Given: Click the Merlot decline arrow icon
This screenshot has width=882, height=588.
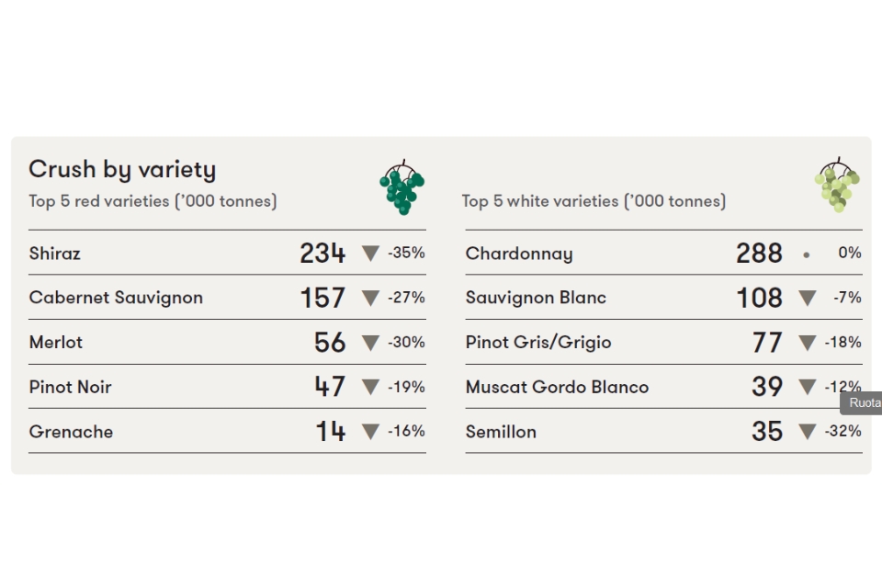Looking at the screenshot, I should coord(370,343).
